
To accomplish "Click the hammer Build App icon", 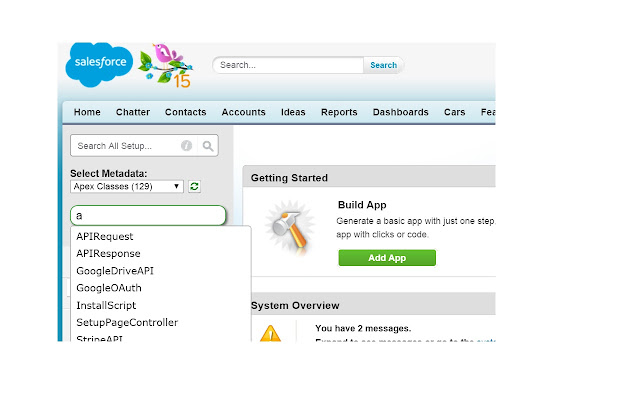I will [290, 227].
